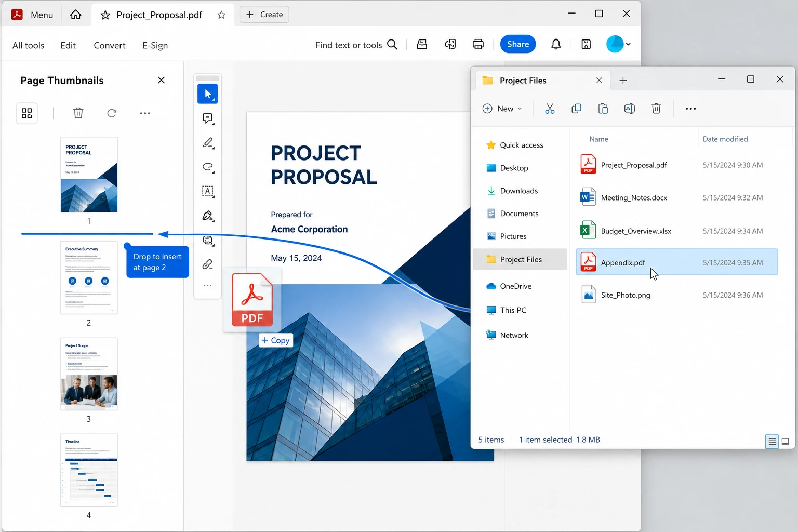Click Delete trash icon in Explorer toolbar
Viewport: 798px width, 532px height.
pos(656,109)
